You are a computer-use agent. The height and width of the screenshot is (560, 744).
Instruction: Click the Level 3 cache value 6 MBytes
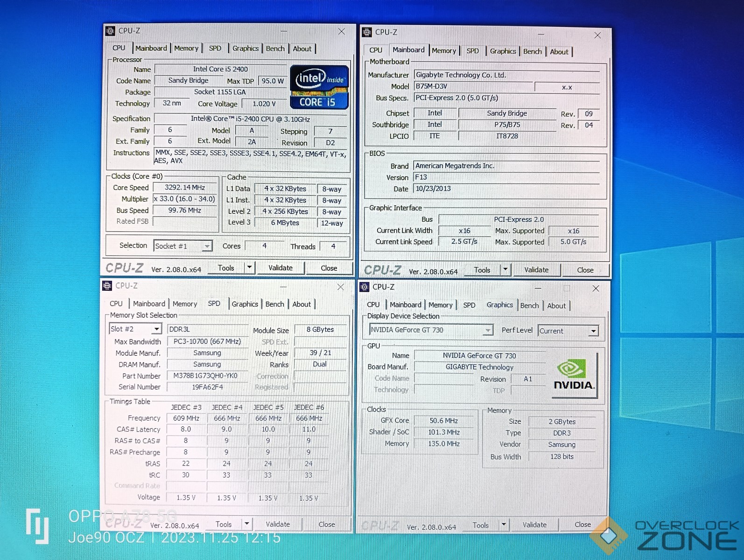285,223
